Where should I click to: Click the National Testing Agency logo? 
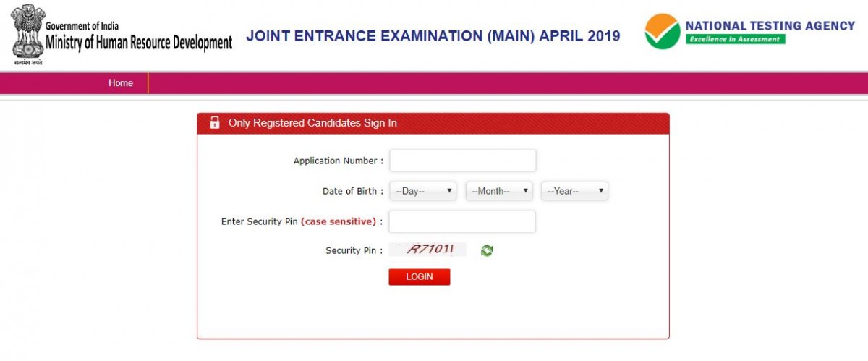pos(663,32)
